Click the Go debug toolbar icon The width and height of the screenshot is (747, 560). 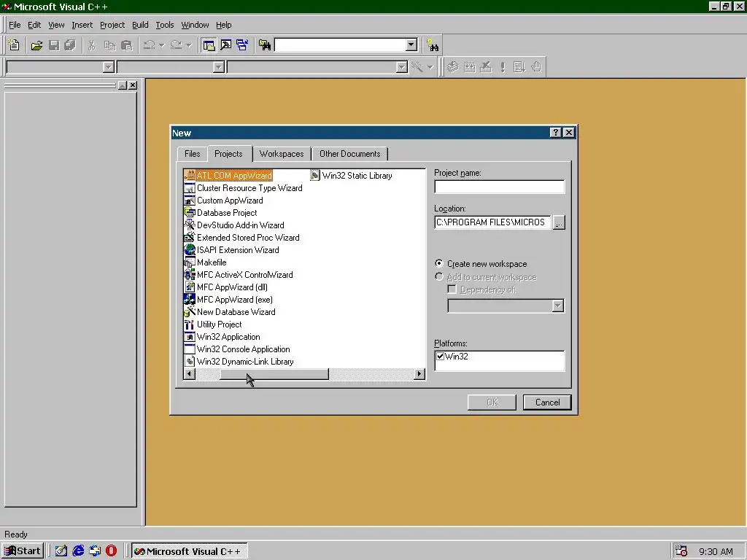click(519, 66)
